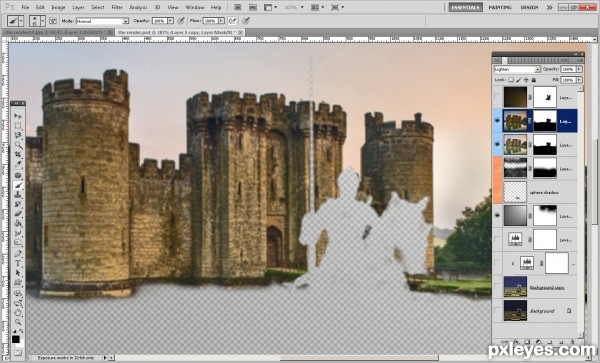600x363 pixels.
Task: Hide the gradient layer with mask
Action: tap(497, 216)
